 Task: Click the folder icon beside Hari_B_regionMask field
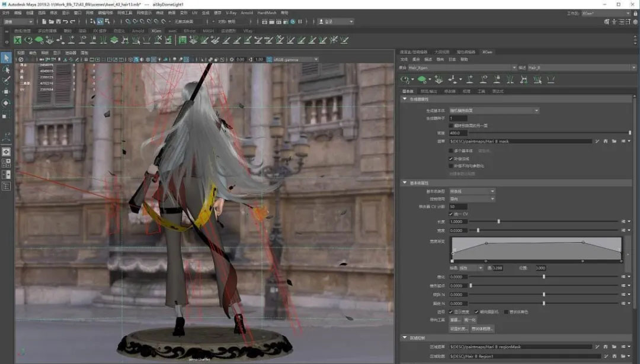615,347
